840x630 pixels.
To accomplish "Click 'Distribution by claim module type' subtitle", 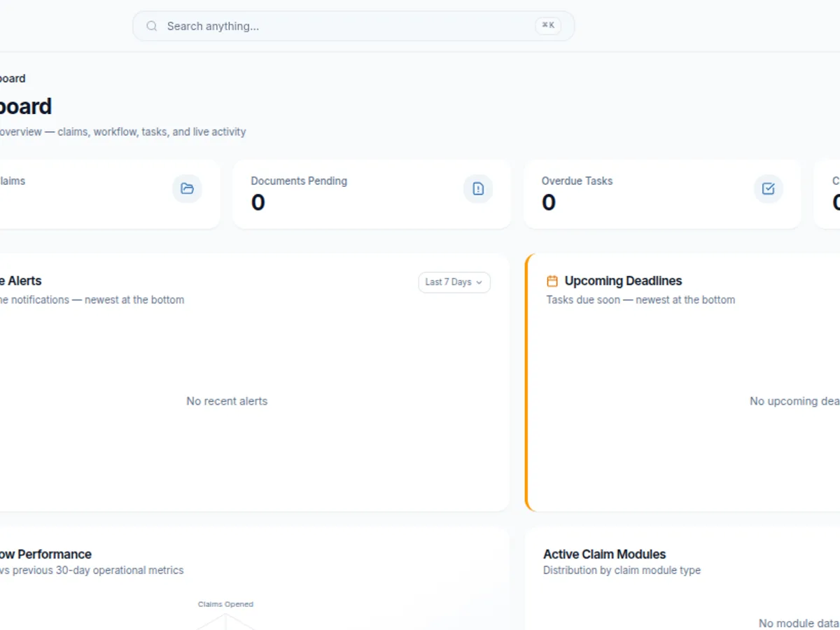I will [x=622, y=570].
